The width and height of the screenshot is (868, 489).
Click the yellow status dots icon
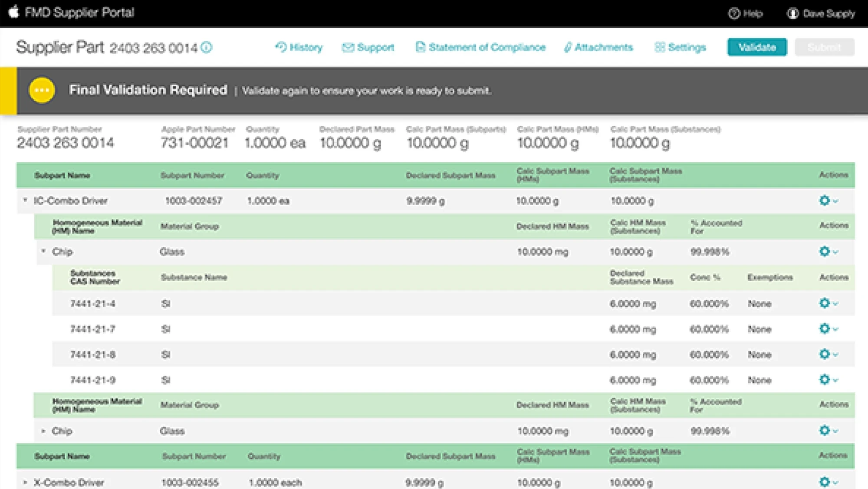[x=42, y=90]
